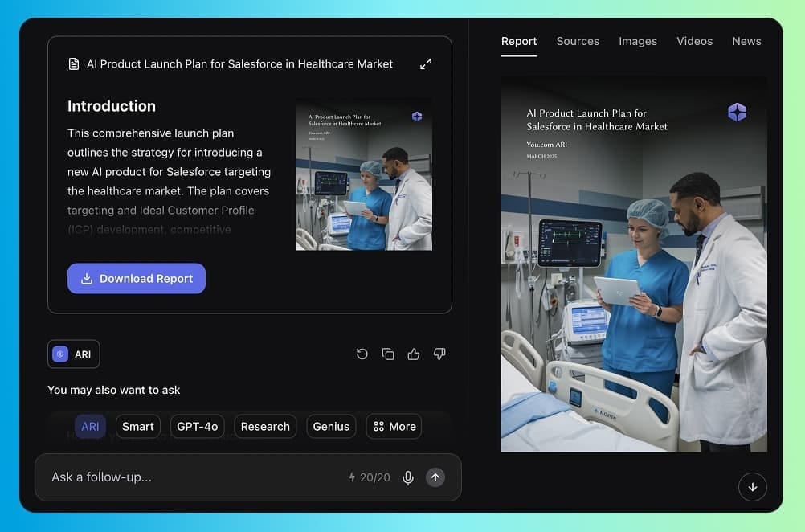Select the Research mode chip
This screenshot has width=805, height=532.
click(x=265, y=426)
